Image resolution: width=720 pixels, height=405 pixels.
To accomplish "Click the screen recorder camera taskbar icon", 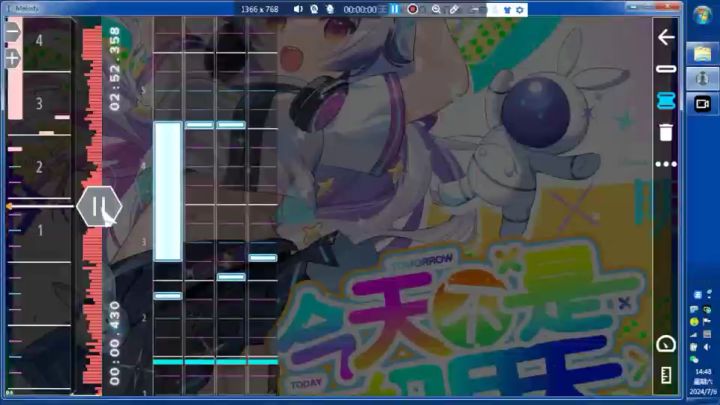I will click(x=703, y=104).
